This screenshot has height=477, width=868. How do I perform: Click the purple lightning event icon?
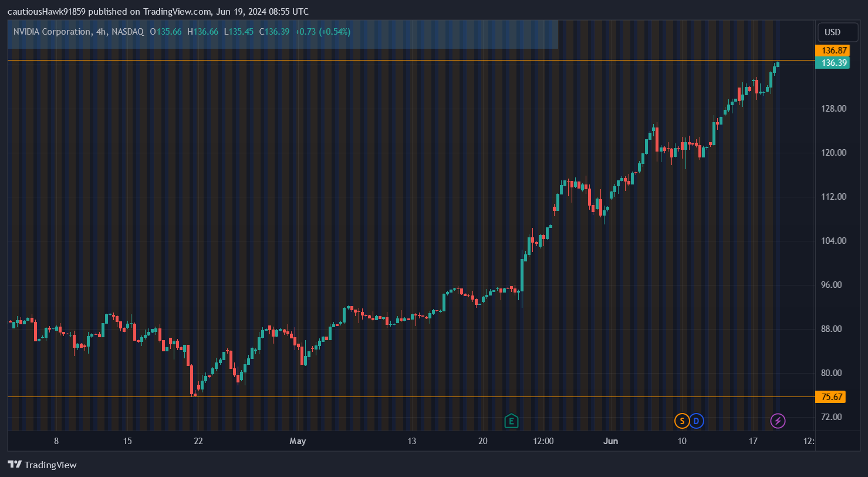pyautogui.click(x=778, y=421)
